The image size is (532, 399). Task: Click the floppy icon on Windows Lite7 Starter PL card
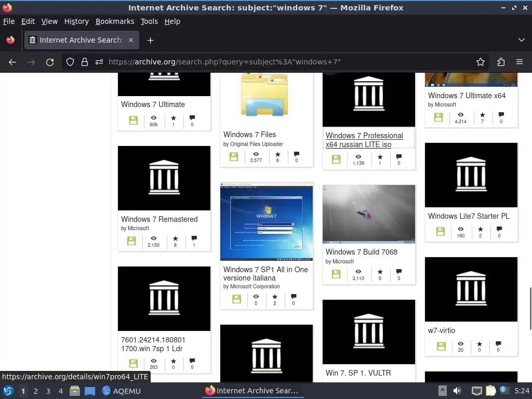tap(440, 232)
